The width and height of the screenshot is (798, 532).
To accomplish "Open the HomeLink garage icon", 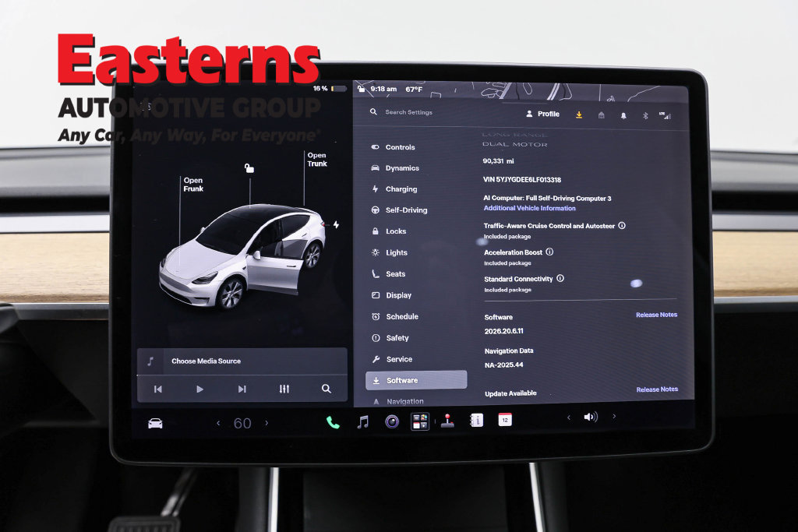I will [601, 115].
